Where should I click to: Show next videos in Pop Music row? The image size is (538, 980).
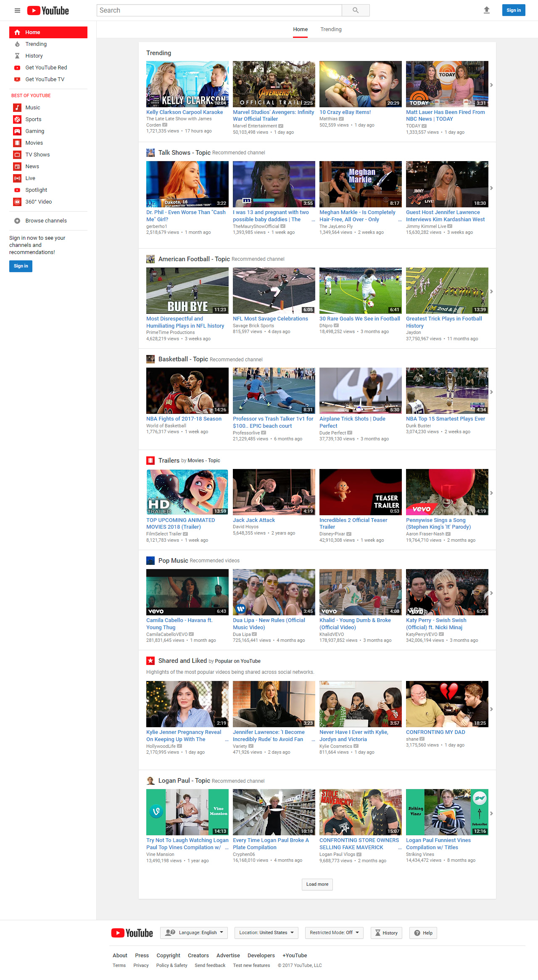[x=491, y=593]
